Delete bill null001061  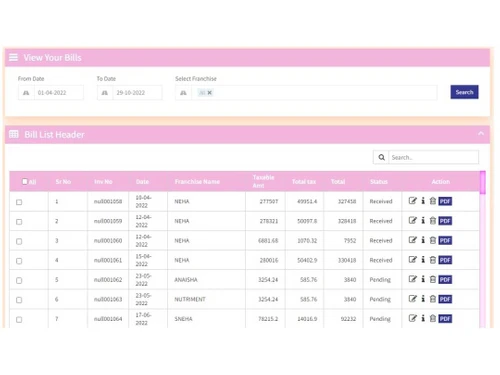click(x=433, y=259)
